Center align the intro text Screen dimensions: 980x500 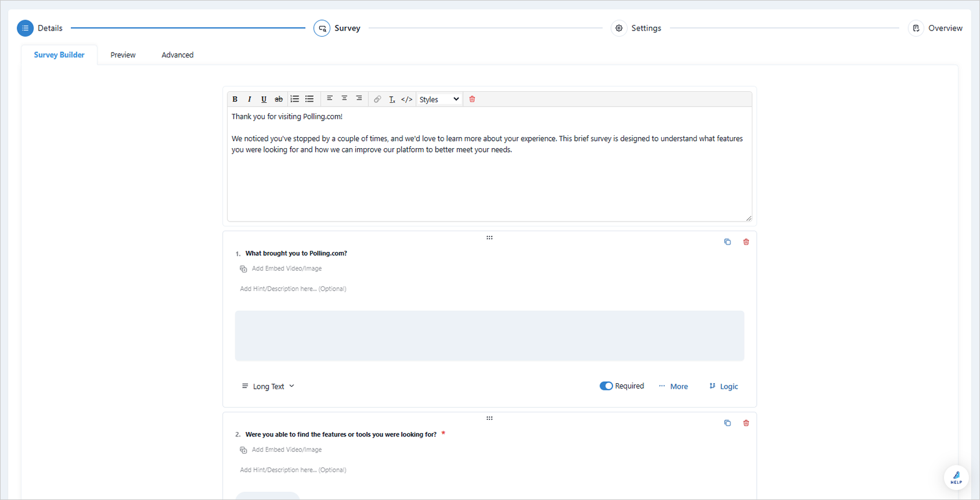point(344,99)
